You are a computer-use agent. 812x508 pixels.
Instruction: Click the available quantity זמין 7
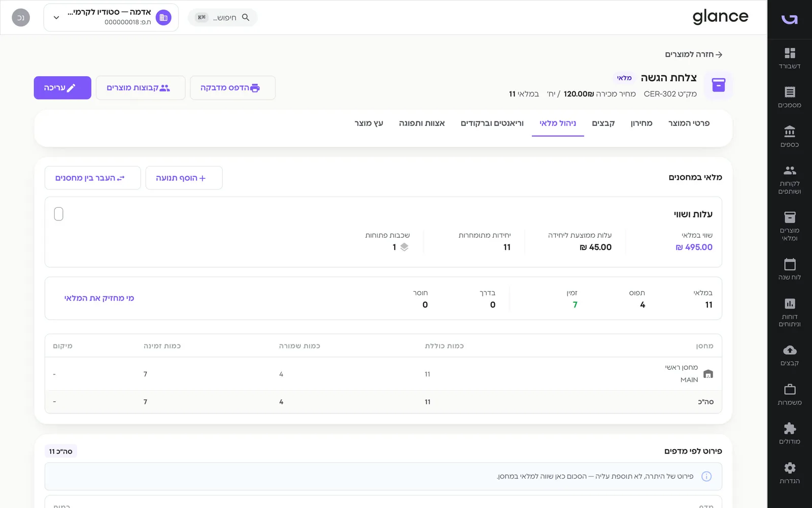[x=575, y=305]
